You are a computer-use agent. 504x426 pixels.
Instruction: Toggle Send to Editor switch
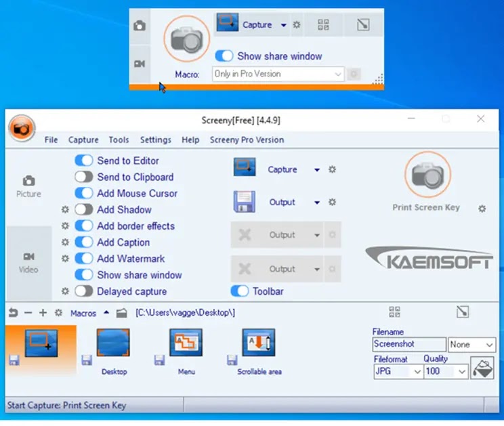pos(84,161)
